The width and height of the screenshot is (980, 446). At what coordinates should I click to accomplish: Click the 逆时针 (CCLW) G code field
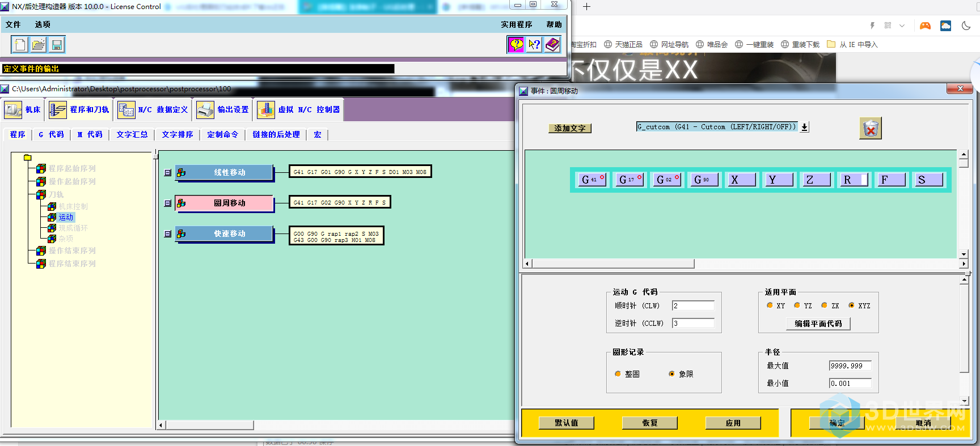[693, 323]
